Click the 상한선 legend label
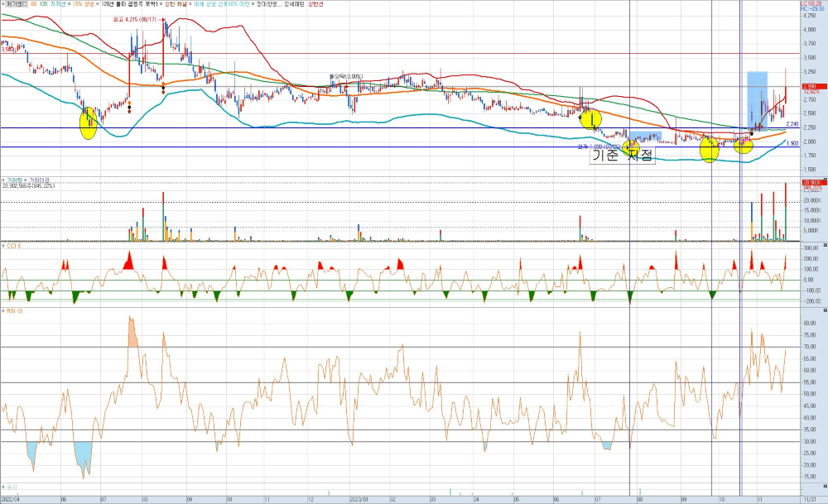This screenshot has height=504, width=828. (x=315, y=3)
